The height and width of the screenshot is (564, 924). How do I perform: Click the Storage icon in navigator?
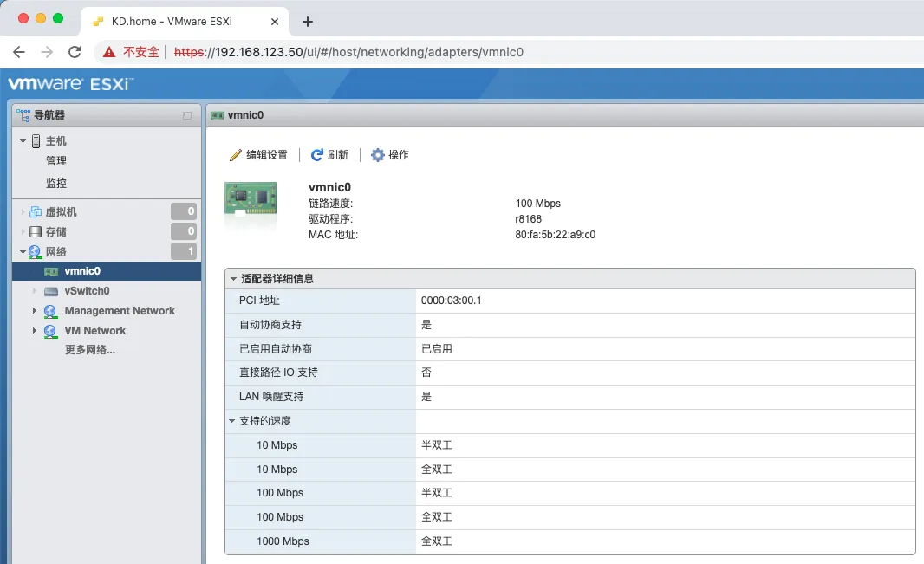tap(36, 232)
